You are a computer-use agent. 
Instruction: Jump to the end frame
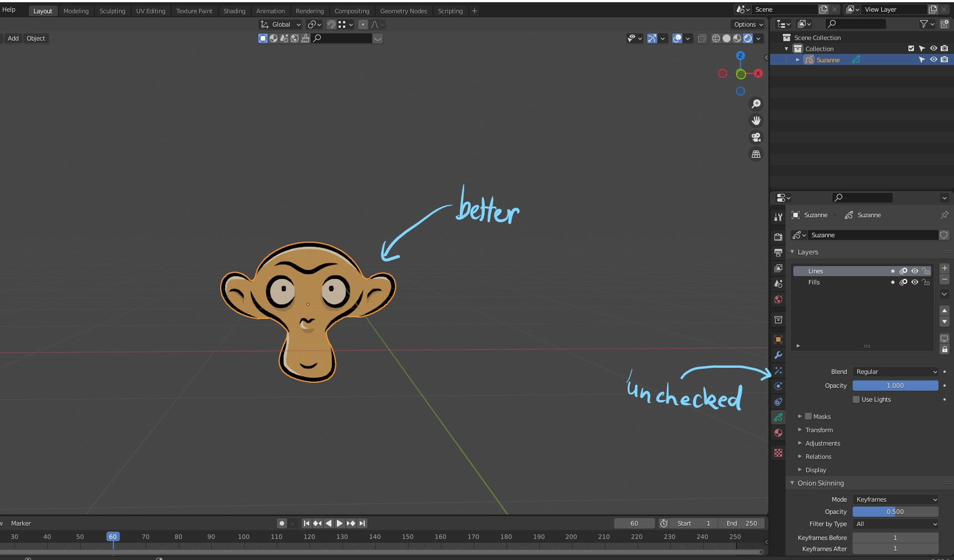[362, 523]
